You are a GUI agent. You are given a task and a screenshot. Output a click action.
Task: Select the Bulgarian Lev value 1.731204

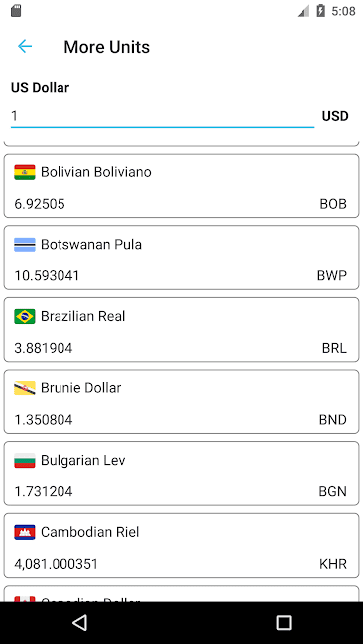pos(44,491)
